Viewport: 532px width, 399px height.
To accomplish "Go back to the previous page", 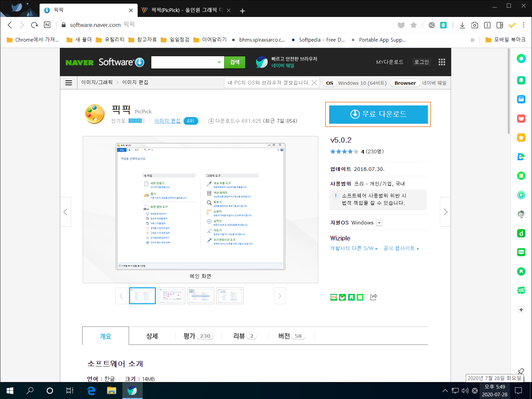I will click(10, 25).
